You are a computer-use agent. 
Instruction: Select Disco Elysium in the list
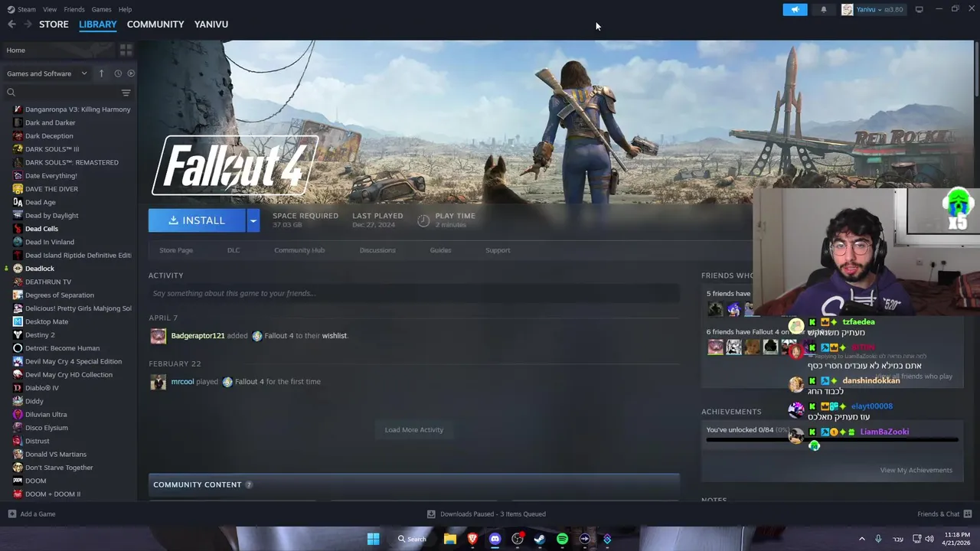pos(46,428)
